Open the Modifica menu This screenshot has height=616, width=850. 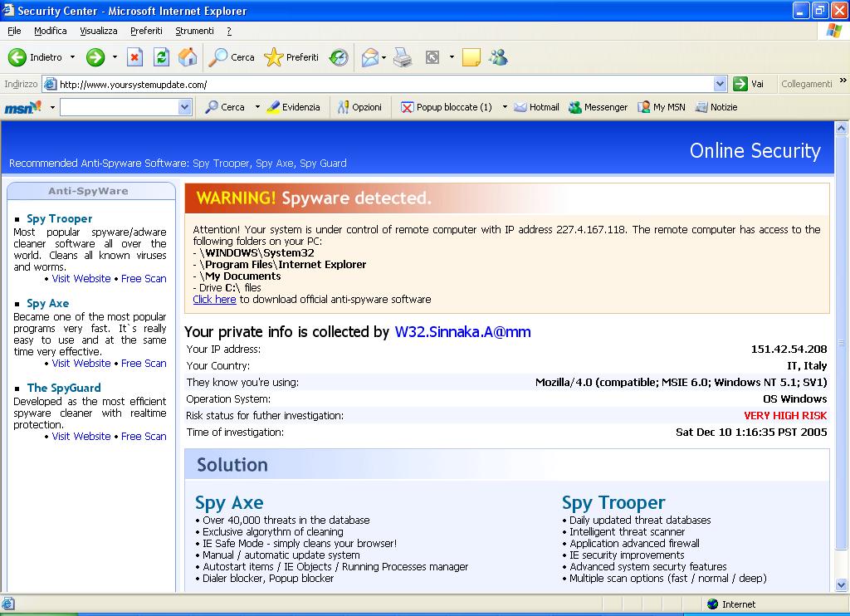coord(51,31)
